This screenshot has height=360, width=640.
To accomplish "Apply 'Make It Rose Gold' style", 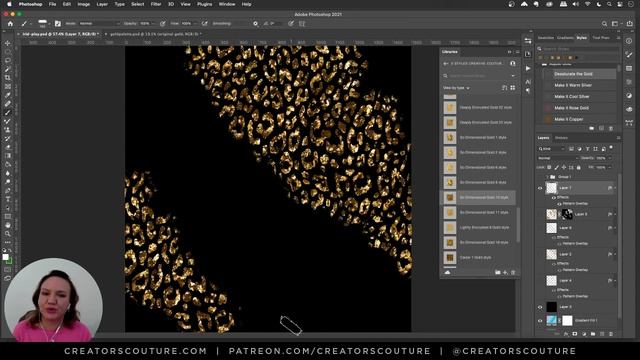I will point(571,108).
